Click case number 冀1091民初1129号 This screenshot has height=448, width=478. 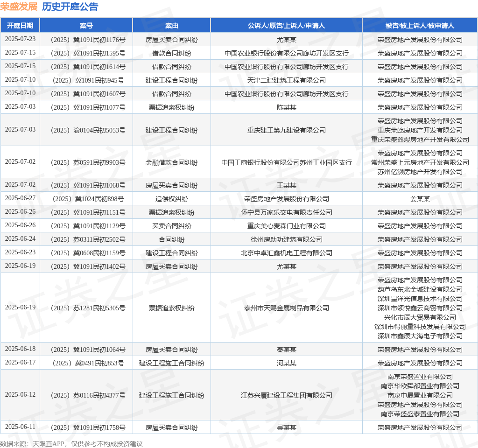point(99,226)
